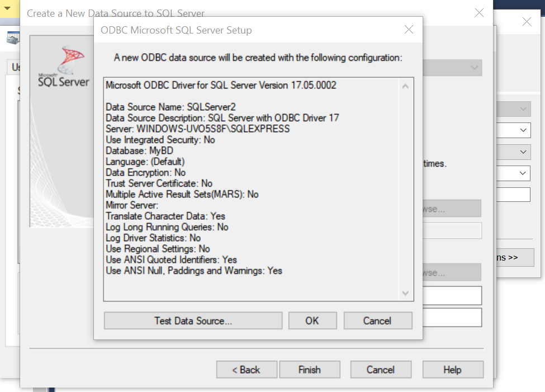
Task: Click scroll down arrow in configuration list
Action: 405,293
